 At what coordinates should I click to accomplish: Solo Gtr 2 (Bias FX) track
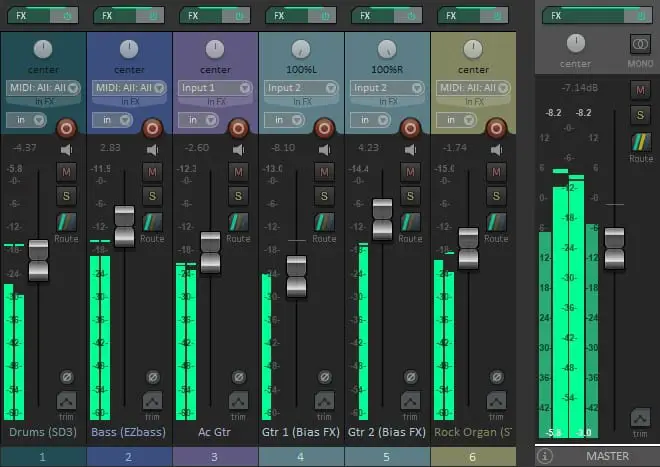[x=410, y=196]
